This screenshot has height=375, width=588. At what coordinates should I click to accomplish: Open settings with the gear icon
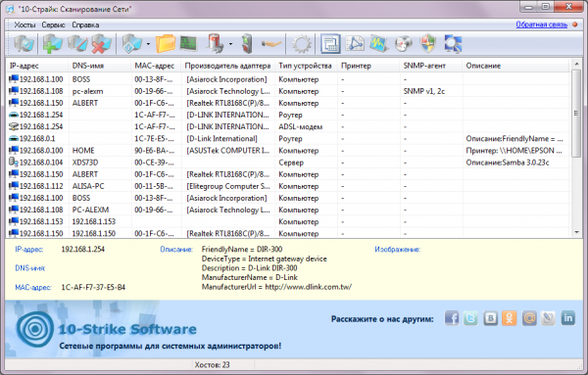tap(302, 44)
